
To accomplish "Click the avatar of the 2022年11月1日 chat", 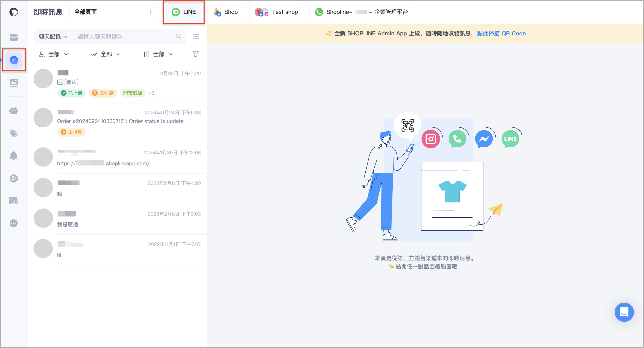I will [43, 248].
